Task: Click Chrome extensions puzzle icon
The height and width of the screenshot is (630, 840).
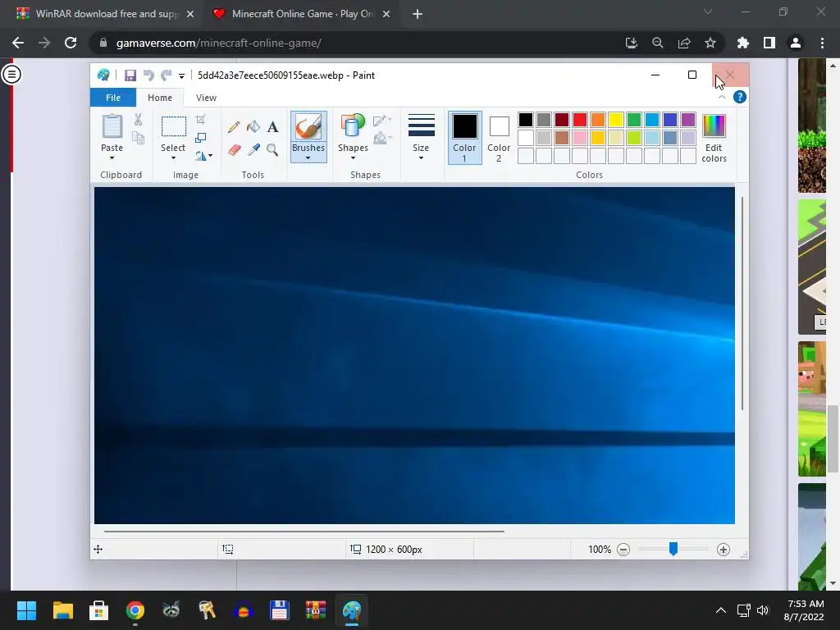Action: [743, 43]
